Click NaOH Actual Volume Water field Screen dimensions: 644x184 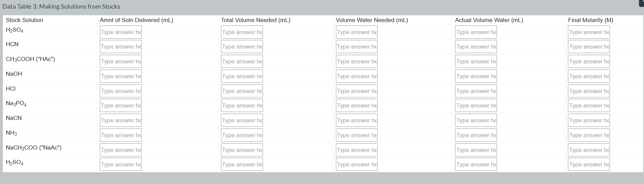[x=476, y=76]
